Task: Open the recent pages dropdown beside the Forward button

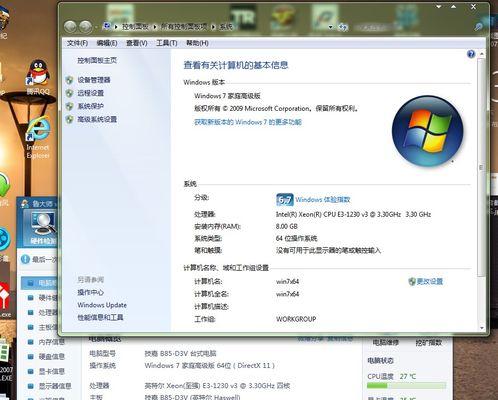Action: coord(97,27)
